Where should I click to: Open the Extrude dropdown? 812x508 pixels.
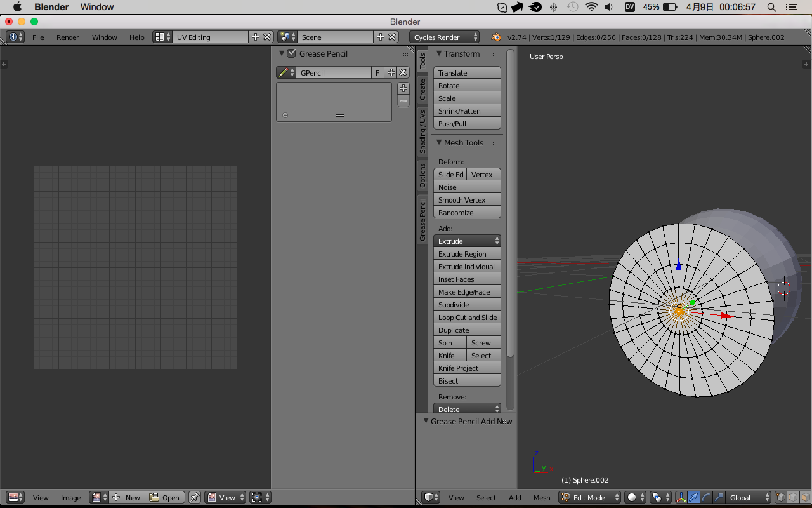tap(467, 241)
